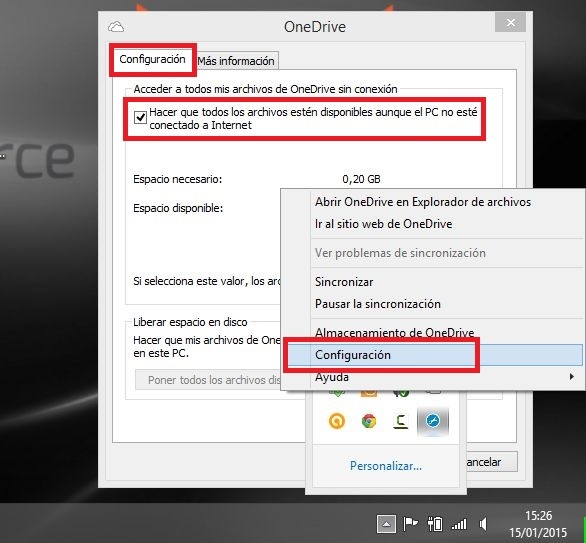
Task: Switch to the Configuración tab
Action: click(x=152, y=59)
